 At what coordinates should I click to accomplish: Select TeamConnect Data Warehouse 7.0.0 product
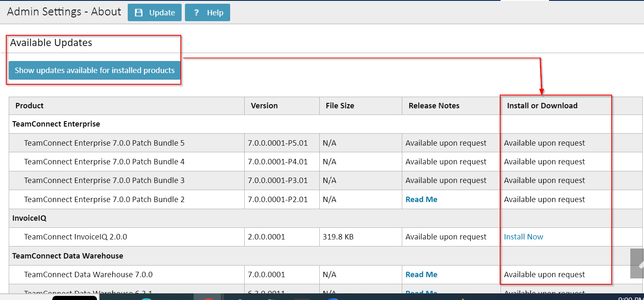pyautogui.click(x=88, y=275)
